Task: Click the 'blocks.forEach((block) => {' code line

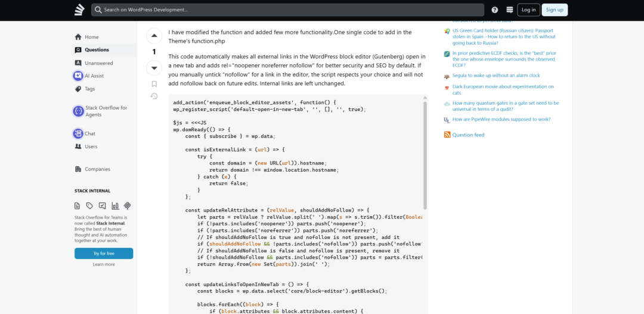Action: click(x=238, y=304)
